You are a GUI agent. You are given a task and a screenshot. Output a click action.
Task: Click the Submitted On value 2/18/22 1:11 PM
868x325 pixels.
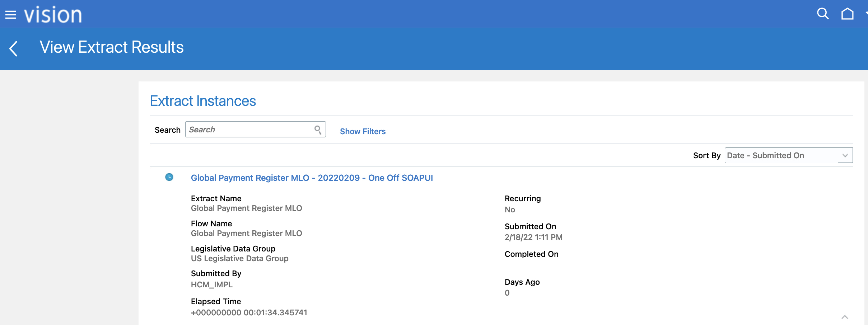pyautogui.click(x=533, y=237)
